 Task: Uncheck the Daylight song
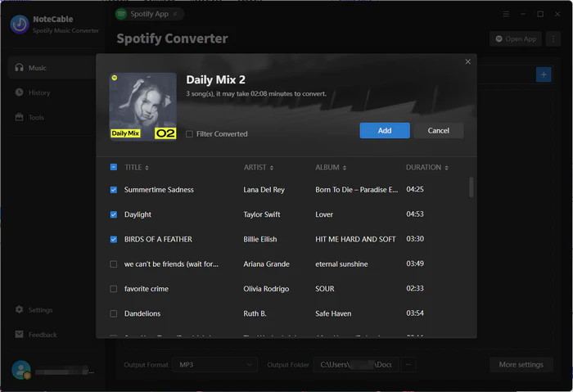pyautogui.click(x=114, y=214)
